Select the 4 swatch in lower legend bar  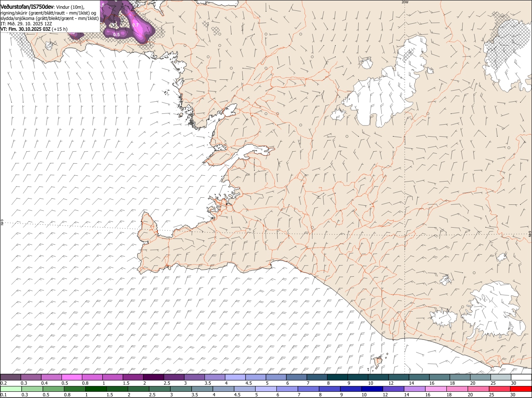pos(223,389)
